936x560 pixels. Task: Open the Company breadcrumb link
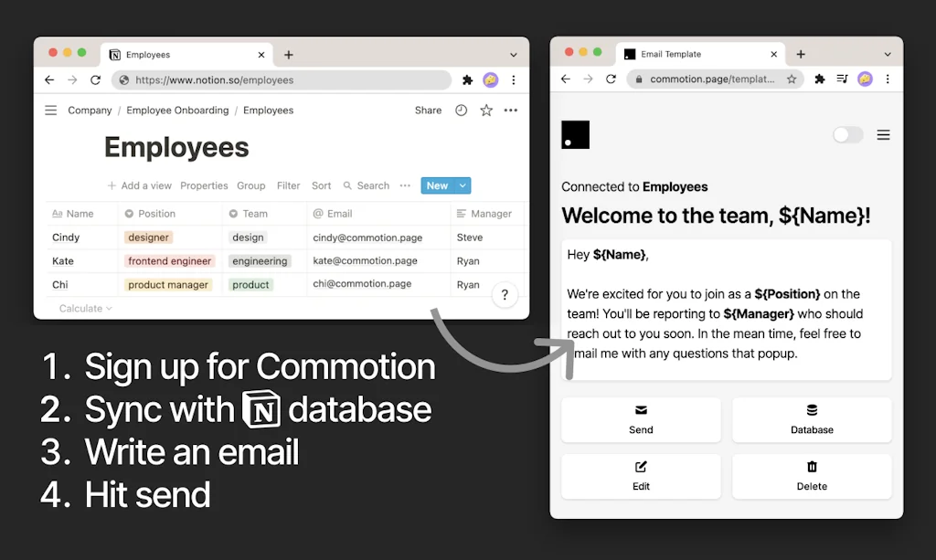pos(89,110)
